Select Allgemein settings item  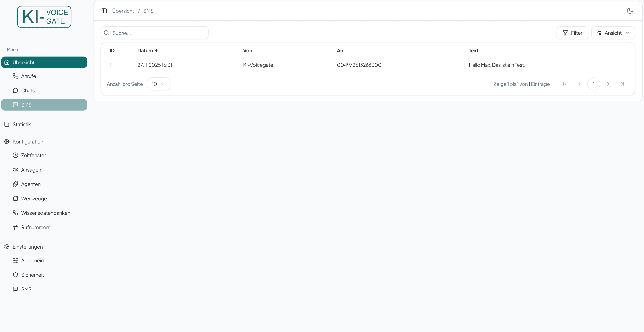pos(32,260)
